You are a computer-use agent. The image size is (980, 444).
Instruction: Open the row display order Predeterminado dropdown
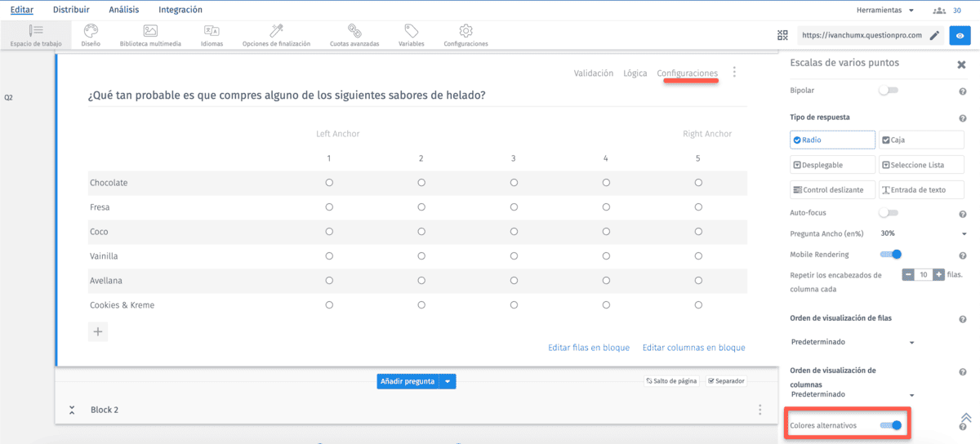853,342
